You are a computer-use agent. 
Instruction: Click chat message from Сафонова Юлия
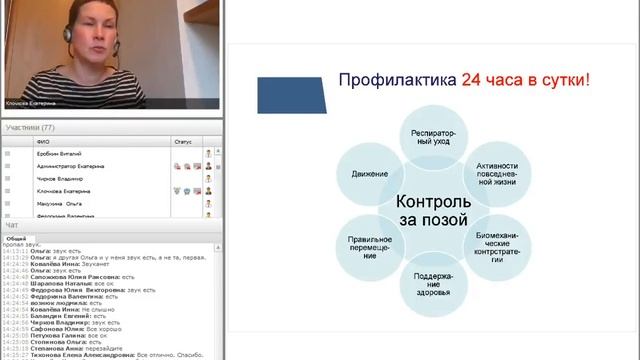62,329
